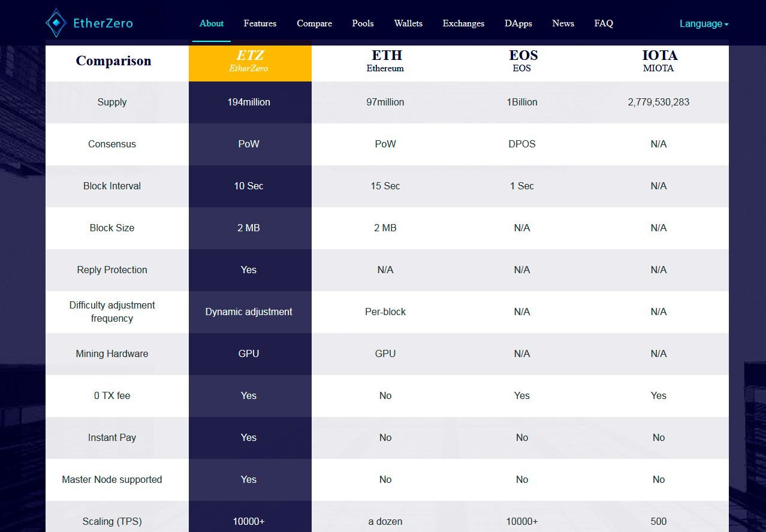This screenshot has height=532, width=766.
Task: Go to the Features section
Action: [260, 23]
